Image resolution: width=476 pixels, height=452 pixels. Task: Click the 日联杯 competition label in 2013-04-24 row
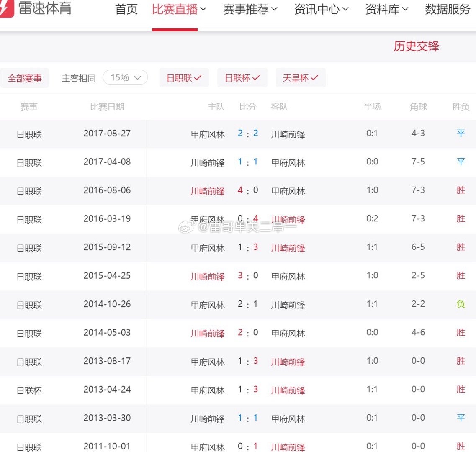pos(28,390)
